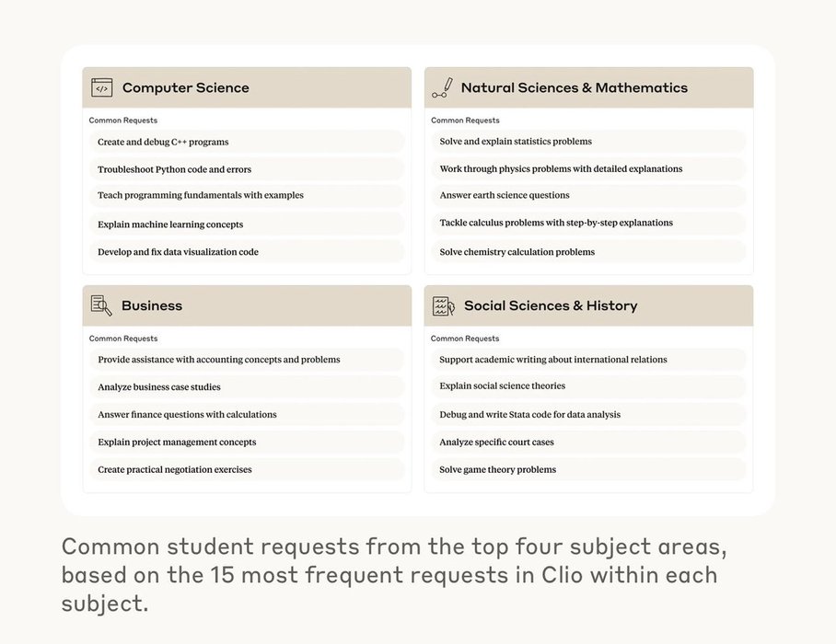Click the caption text about Clio requests
The image size is (836, 644).
(394, 575)
